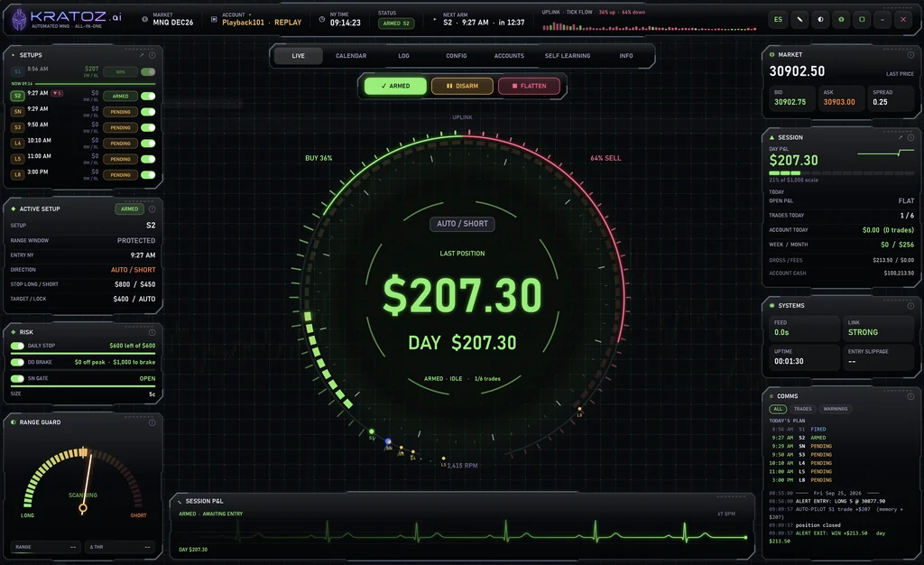Open the info icon on the Session panel

pyautogui.click(x=910, y=137)
